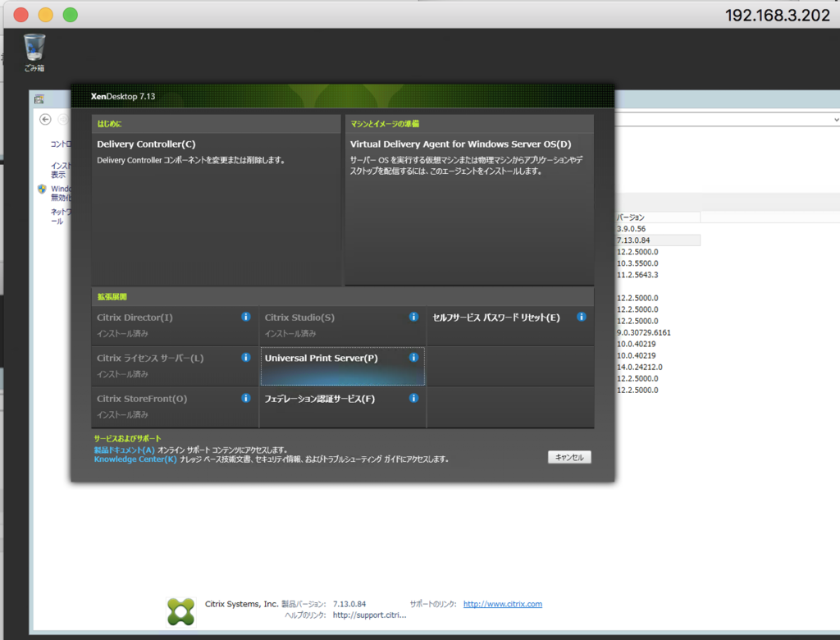Select version row 9.0.30729.6161
Screen dimensions: 840x640
pyautogui.click(x=658, y=332)
